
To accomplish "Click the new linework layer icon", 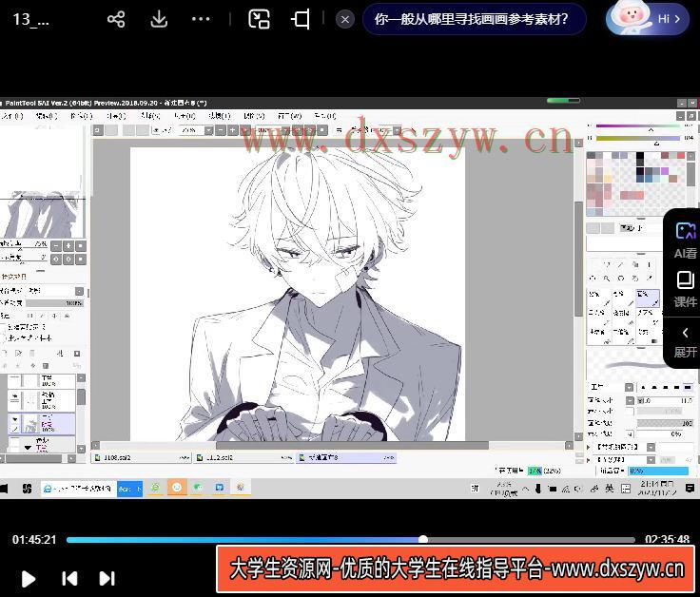I will click(x=18, y=354).
